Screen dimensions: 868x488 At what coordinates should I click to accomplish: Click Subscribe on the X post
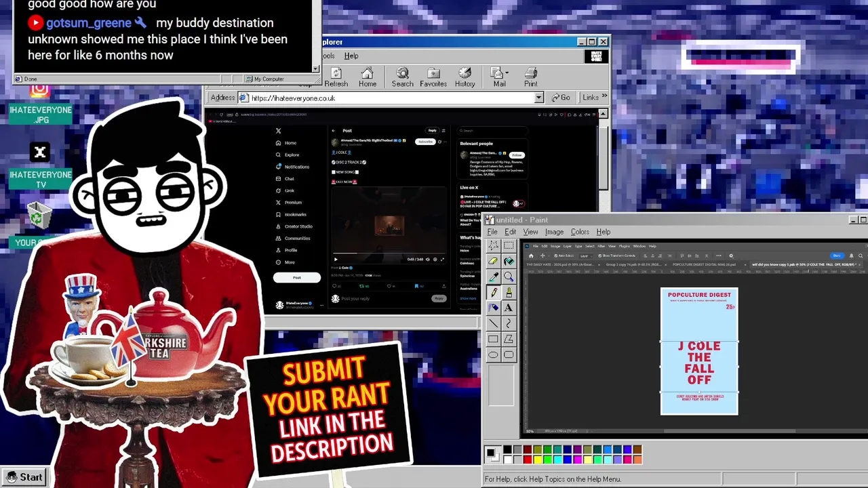425,142
